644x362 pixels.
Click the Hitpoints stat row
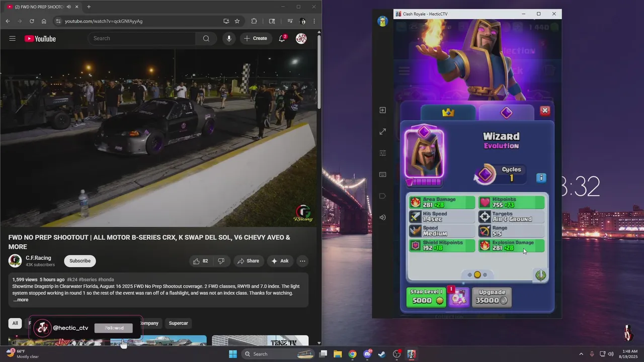[511, 203]
